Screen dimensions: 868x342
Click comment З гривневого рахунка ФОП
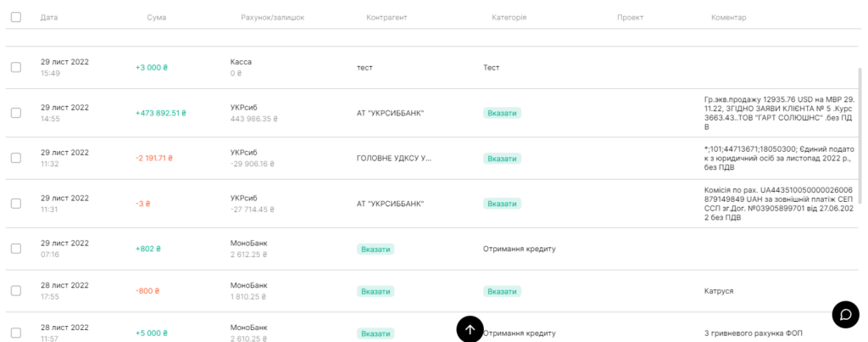click(753, 334)
